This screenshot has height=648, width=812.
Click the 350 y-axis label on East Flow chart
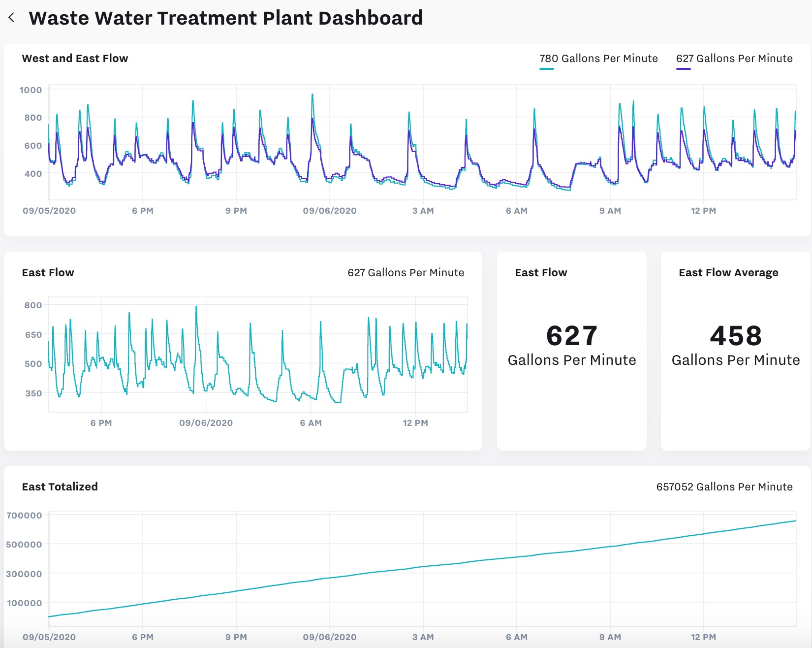[33, 393]
